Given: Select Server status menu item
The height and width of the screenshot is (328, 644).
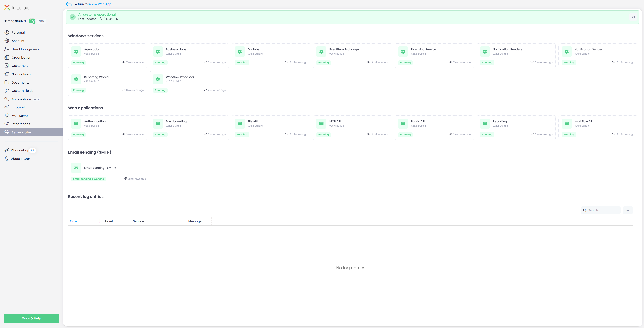Looking at the screenshot, I should pyautogui.click(x=32, y=132).
